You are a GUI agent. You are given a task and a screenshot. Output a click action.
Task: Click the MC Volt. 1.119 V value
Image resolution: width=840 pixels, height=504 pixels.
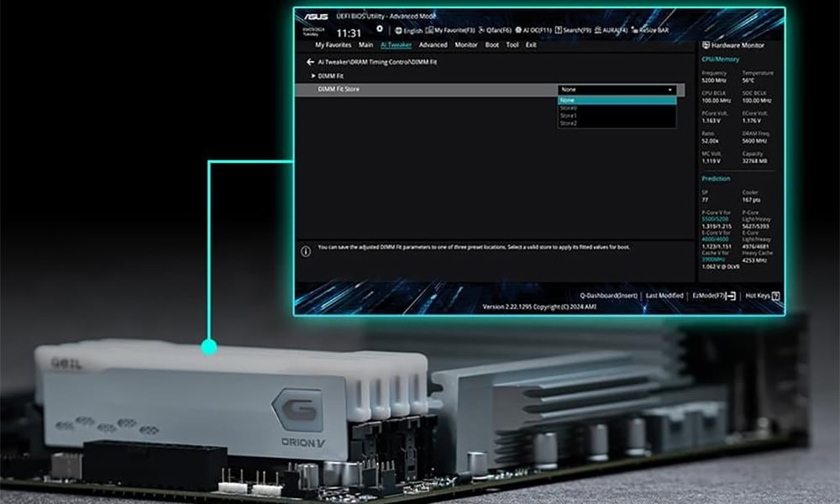point(711,160)
